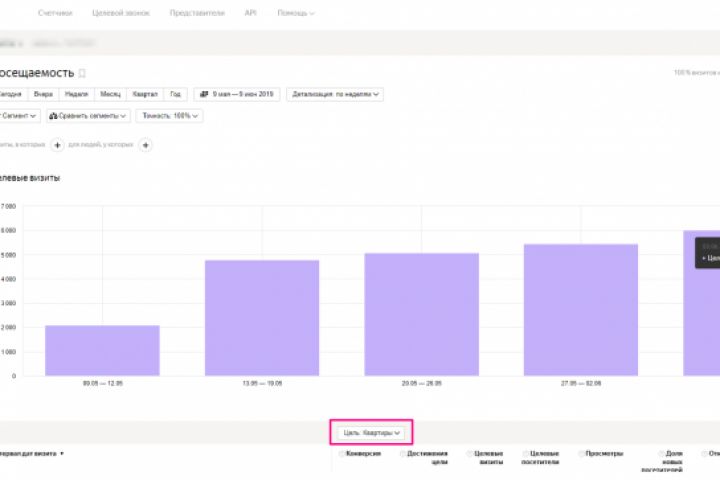Open the Счетчики section in top navigation

click(55, 13)
